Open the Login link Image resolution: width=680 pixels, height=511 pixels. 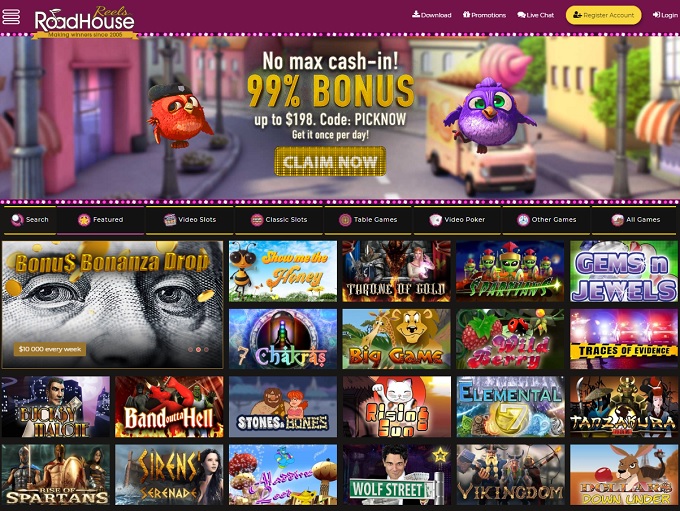[x=665, y=15]
